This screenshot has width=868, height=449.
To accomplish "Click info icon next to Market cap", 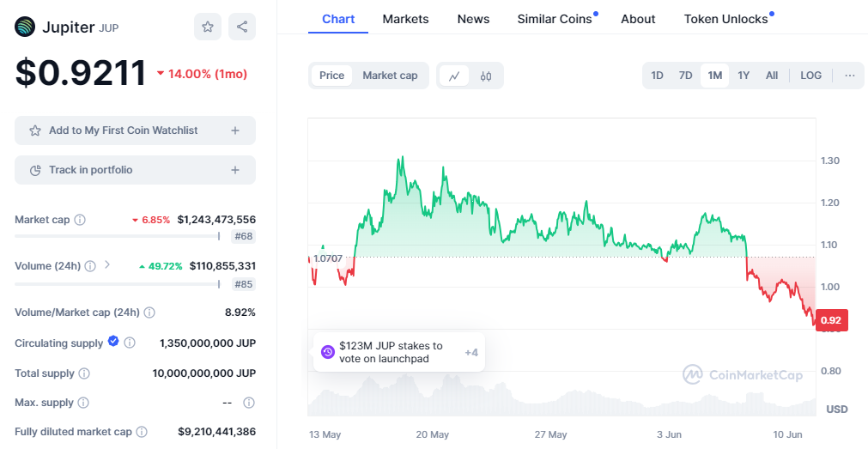I will click(80, 220).
